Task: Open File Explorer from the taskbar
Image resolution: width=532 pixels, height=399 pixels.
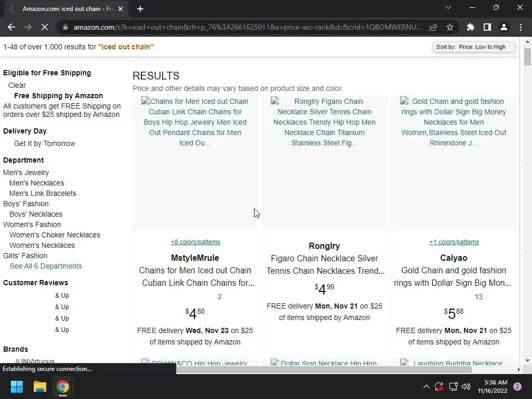Action: 39,387
